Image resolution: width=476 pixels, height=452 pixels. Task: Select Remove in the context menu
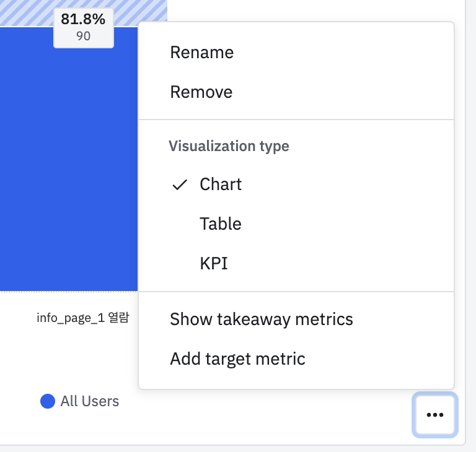[296, 92]
